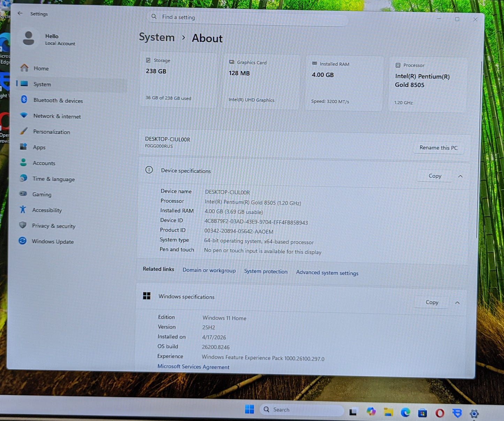Click the Privacy shield icon in sidebar

coord(23,225)
